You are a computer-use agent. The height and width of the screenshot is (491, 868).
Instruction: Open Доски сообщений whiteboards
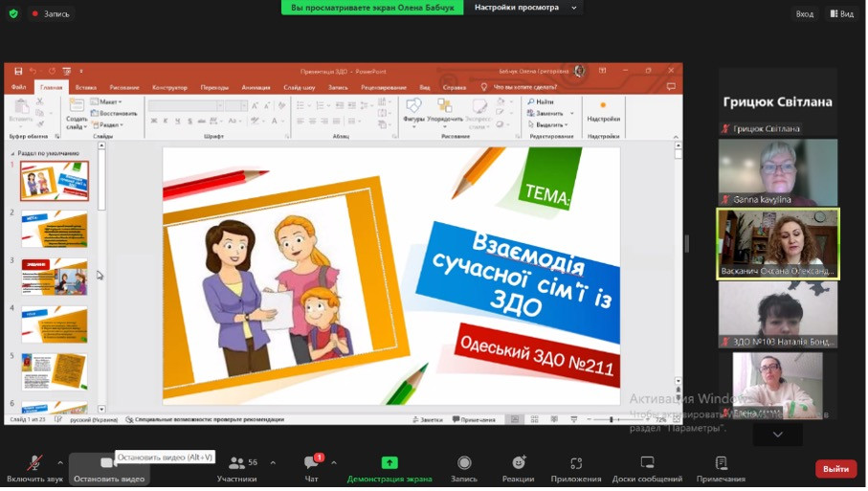pos(648,466)
